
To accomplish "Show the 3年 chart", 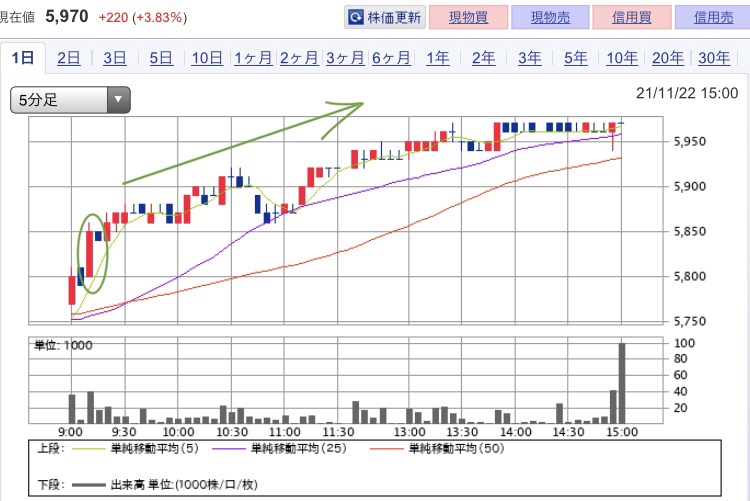I will (x=529, y=58).
